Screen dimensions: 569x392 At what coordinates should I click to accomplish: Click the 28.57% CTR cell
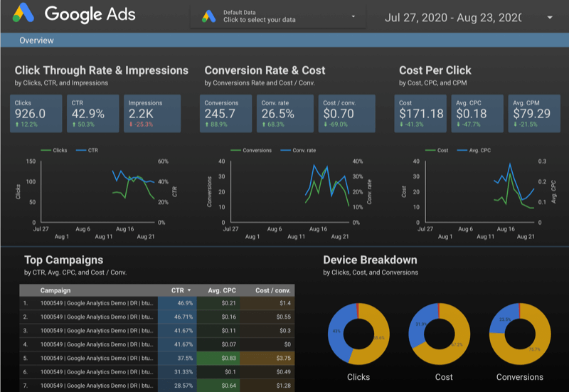coord(177,386)
